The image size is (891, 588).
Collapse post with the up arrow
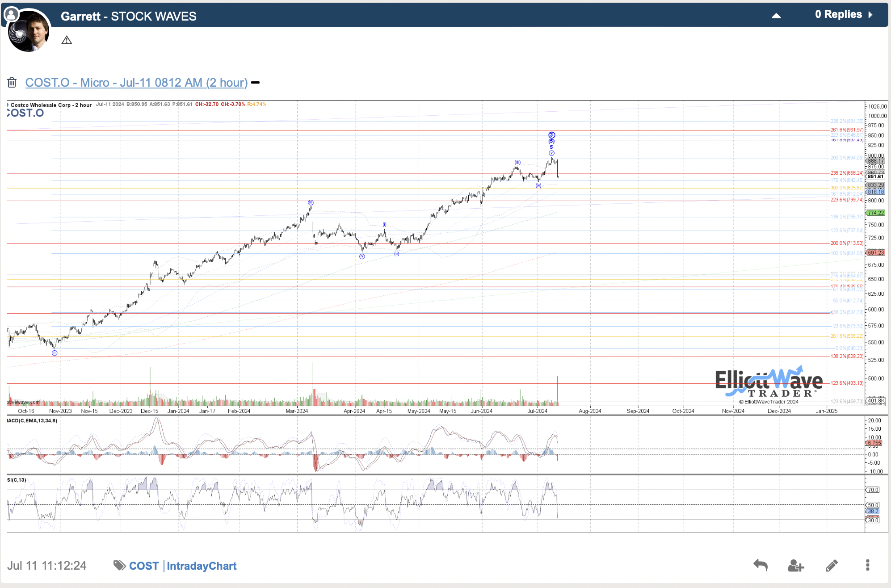(x=776, y=16)
